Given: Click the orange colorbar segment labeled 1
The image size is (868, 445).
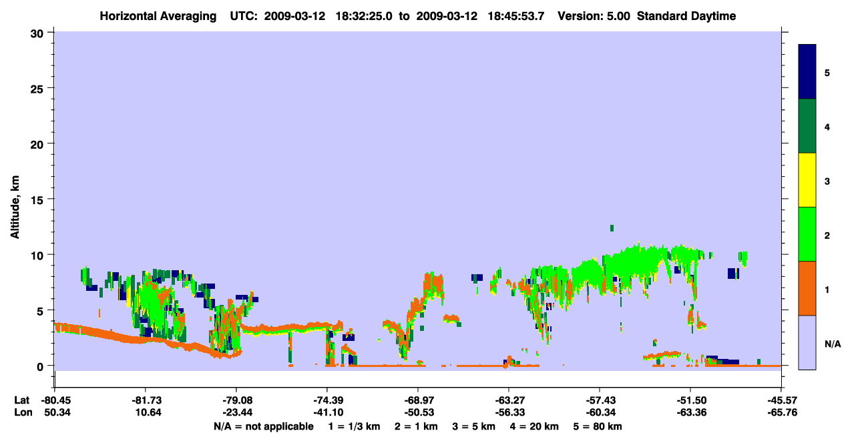Looking at the screenshot, I should point(807,288).
